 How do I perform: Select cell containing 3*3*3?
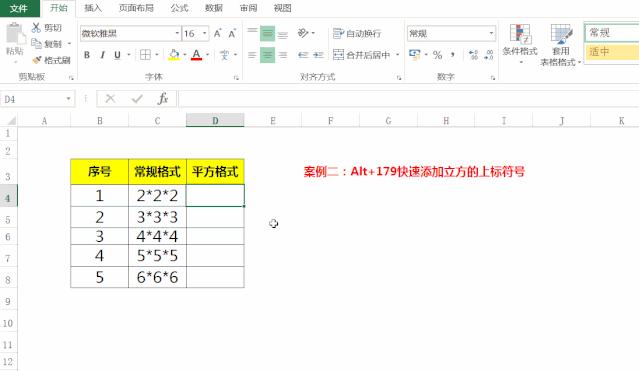[x=157, y=217]
